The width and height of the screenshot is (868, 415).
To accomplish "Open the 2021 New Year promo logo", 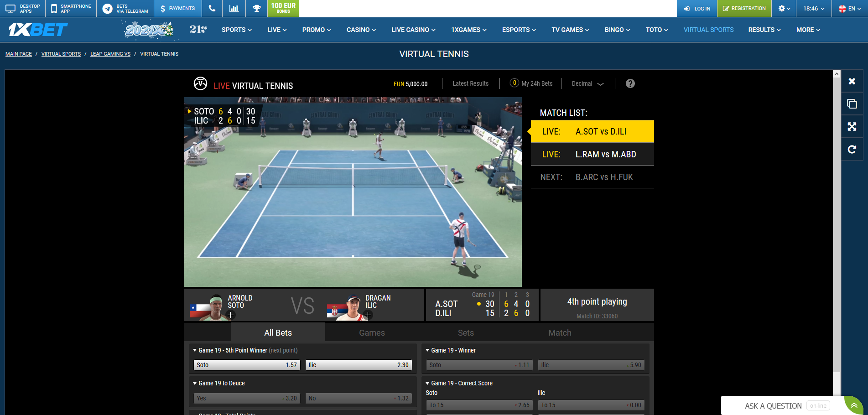I will [x=149, y=30].
